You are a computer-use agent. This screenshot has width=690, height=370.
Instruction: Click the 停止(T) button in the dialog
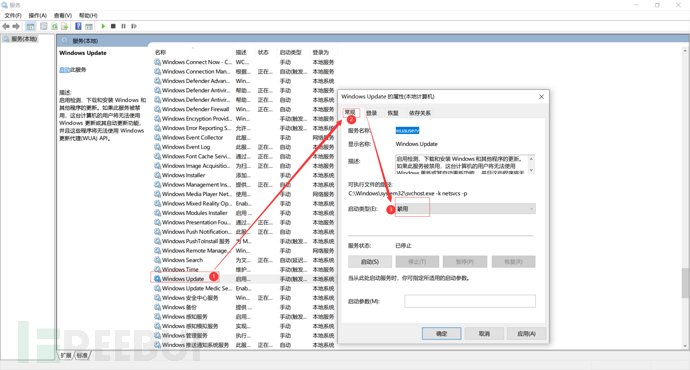click(417, 262)
